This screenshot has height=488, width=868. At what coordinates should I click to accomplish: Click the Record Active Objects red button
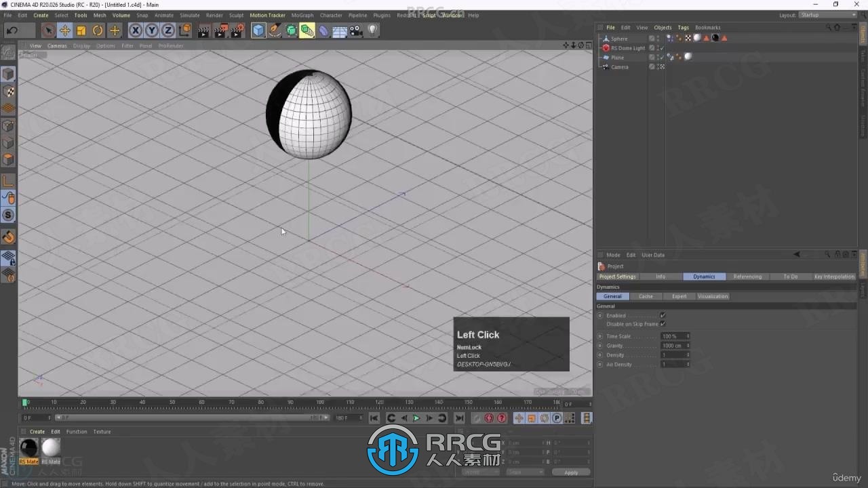pyautogui.click(x=477, y=418)
